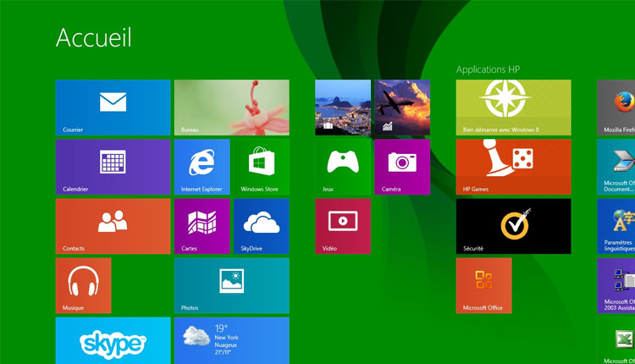
Task: Open the finance tile with airplane photo
Action: pyautogui.click(x=402, y=108)
